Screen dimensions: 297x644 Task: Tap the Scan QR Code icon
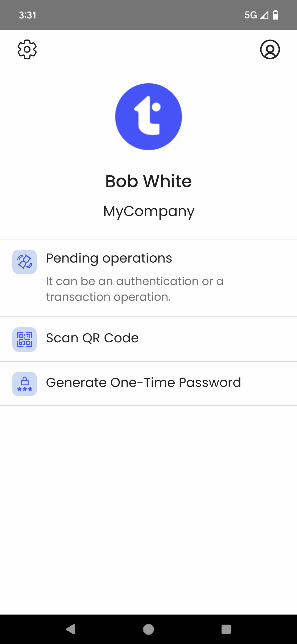pyautogui.click(x=25, y=339)
